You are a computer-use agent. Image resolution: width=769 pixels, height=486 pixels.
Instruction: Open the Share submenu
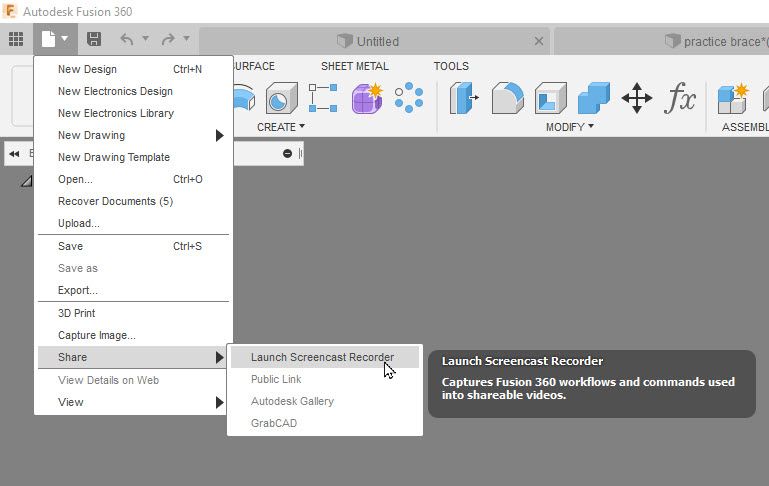point(133,358)
